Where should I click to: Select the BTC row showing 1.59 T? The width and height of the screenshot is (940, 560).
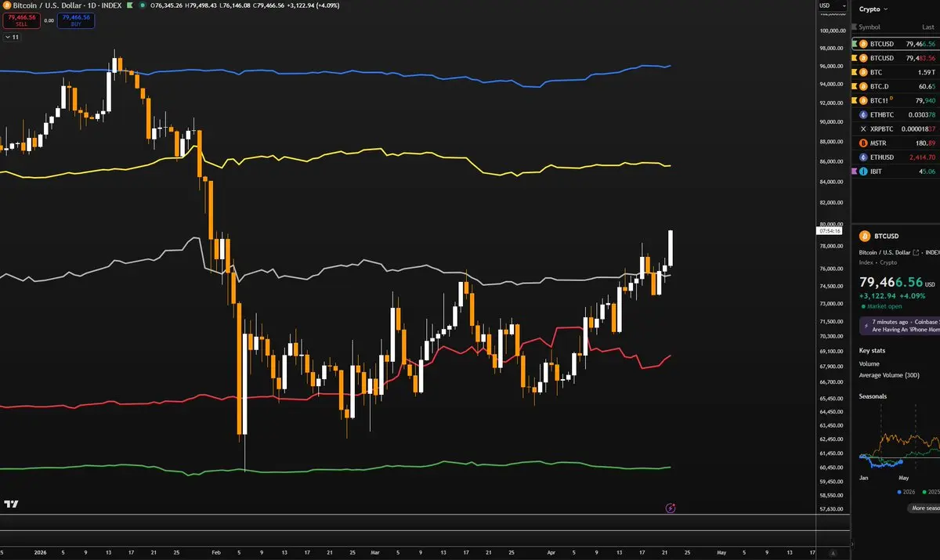(x=896, y=72)
